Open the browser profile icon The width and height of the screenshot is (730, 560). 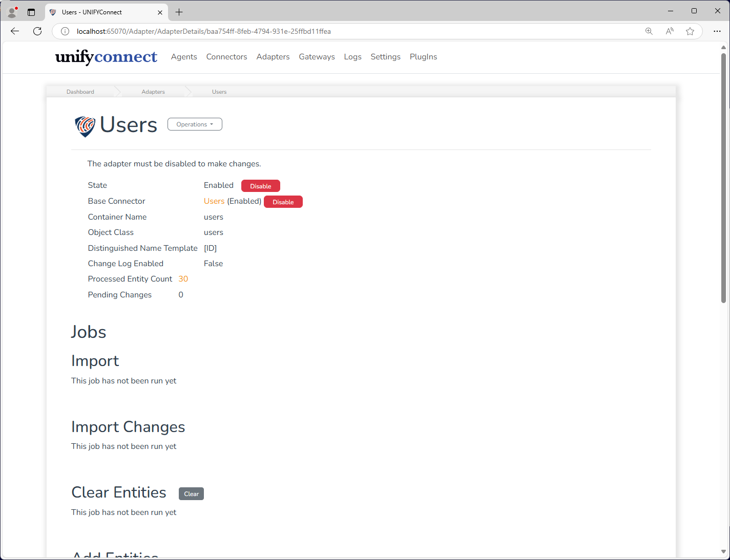pyautogui.click(x=12, y=12)
